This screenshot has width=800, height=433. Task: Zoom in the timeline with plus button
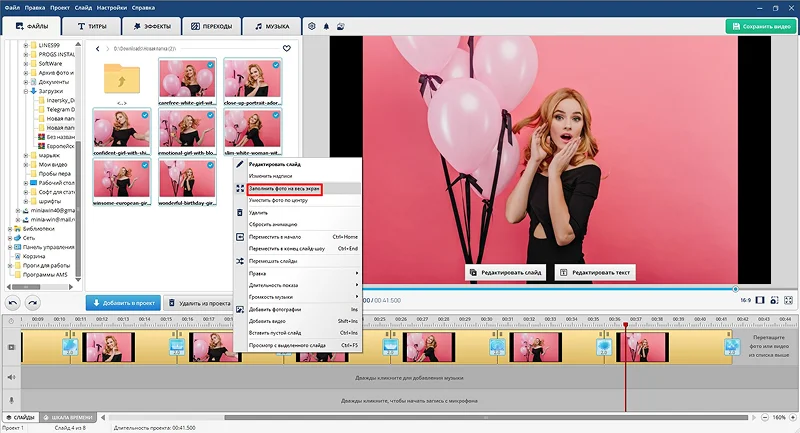[793, 417]
